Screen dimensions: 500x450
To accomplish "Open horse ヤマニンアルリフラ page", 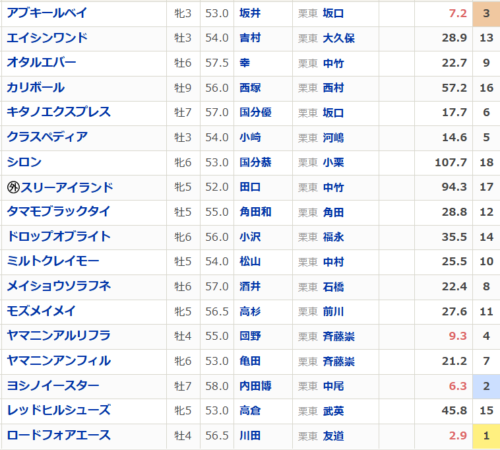I will click(x=59, y=336).
